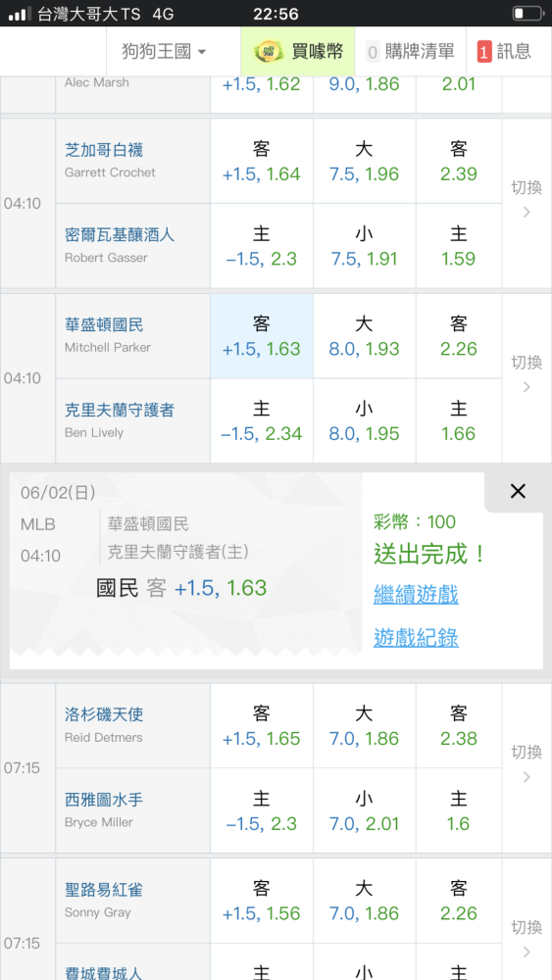The width and height of the screenshot is (552, 980).
Task: Close the bet confirmation slip
Action: pos(518,491)
